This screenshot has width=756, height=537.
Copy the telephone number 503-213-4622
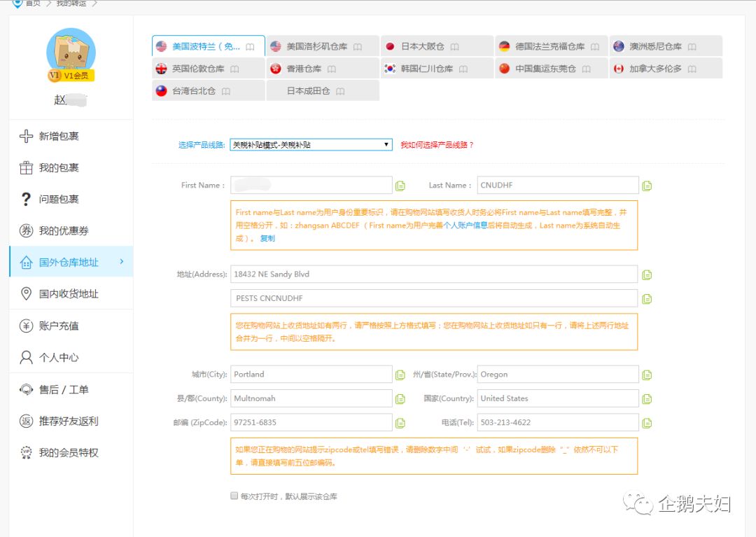pos(647,423)
